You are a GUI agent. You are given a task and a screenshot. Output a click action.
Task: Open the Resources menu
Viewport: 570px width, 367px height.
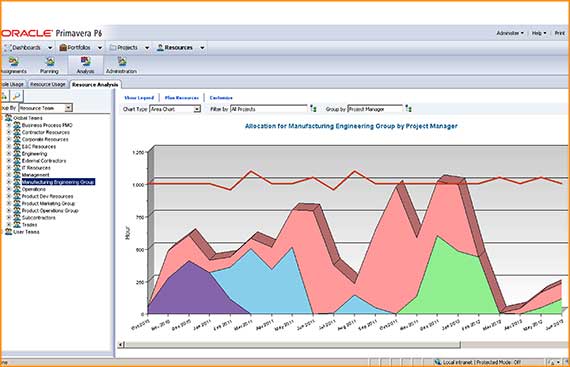(178, 48)
